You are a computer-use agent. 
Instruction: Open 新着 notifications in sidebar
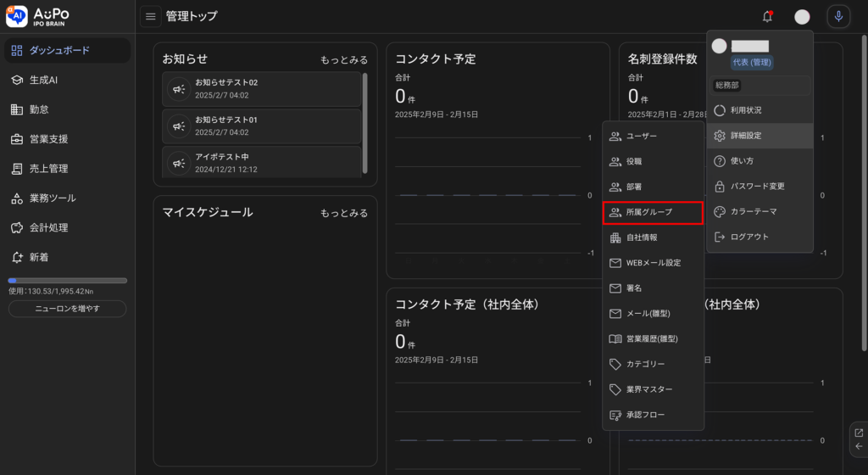(39, 257)
